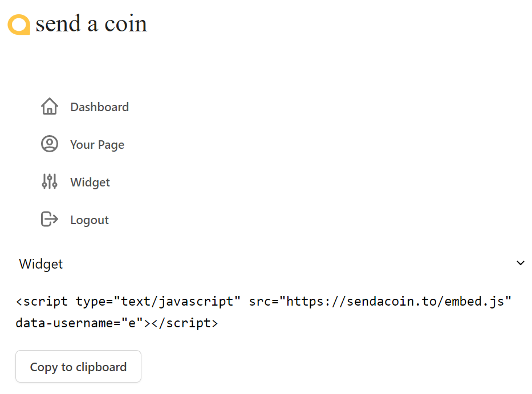Log out of your account
The height and width of the screenshot is (394, 532).
(x=90, y=220)
